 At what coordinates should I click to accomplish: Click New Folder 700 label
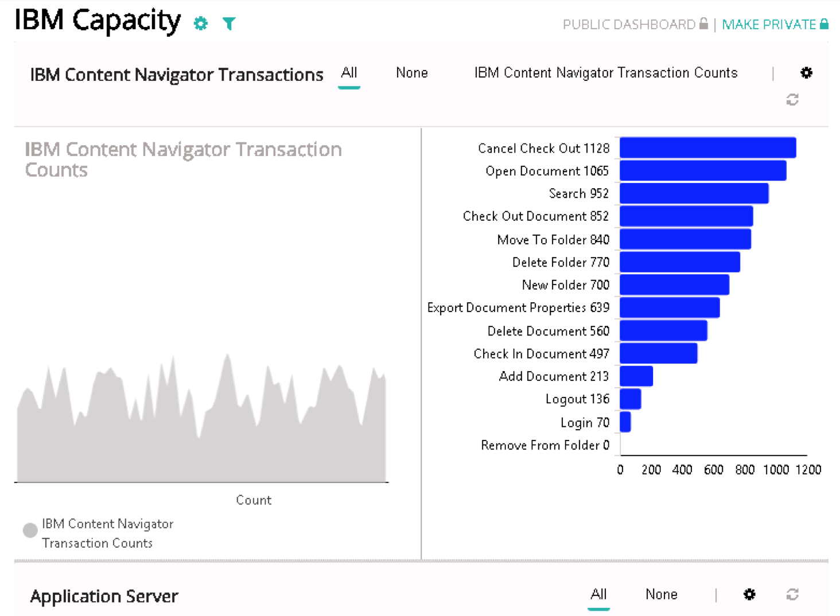click(x=566, y=285)
